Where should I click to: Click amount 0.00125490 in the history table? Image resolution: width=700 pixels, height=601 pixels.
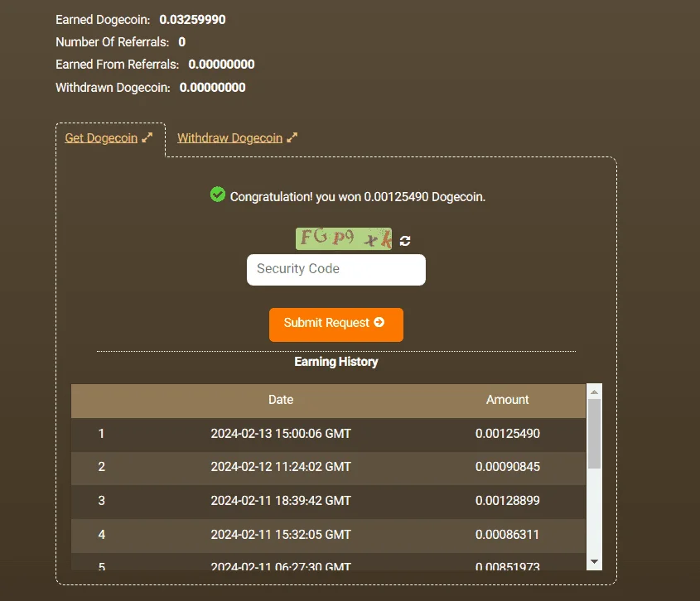tap(508, 433)
